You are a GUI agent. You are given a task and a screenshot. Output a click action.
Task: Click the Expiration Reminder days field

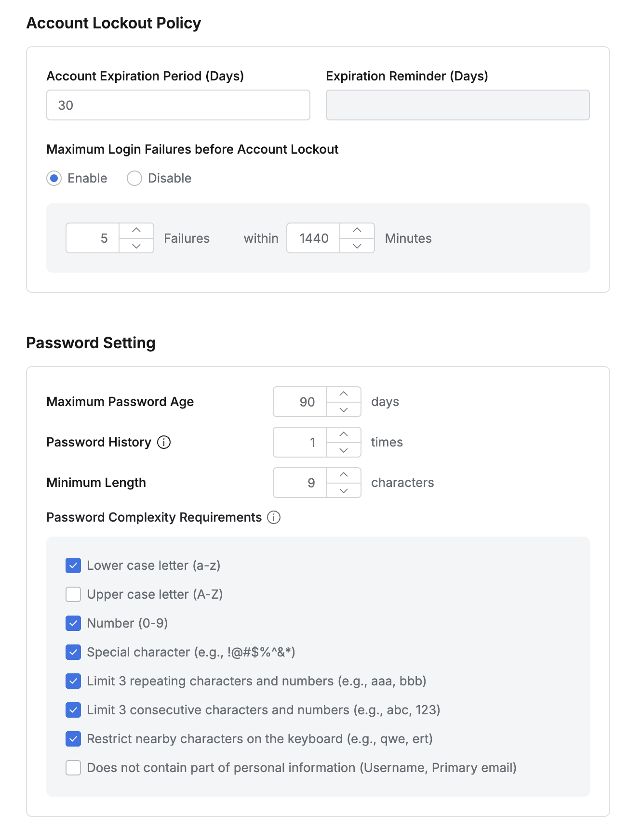[457, 105]
